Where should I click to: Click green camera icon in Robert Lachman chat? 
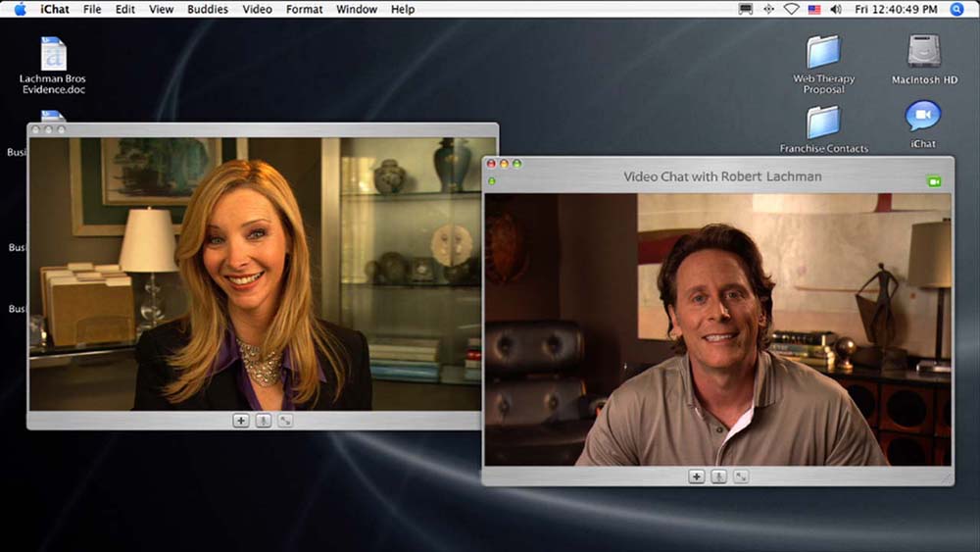pos(933,181)
